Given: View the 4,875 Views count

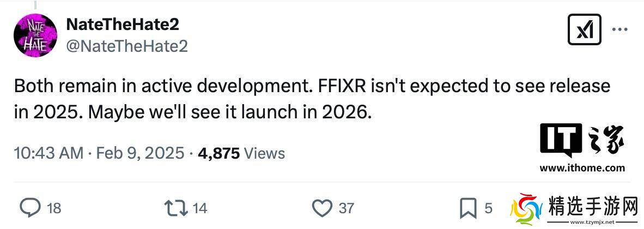Looking at the screenshot, I should click(241, 153).
